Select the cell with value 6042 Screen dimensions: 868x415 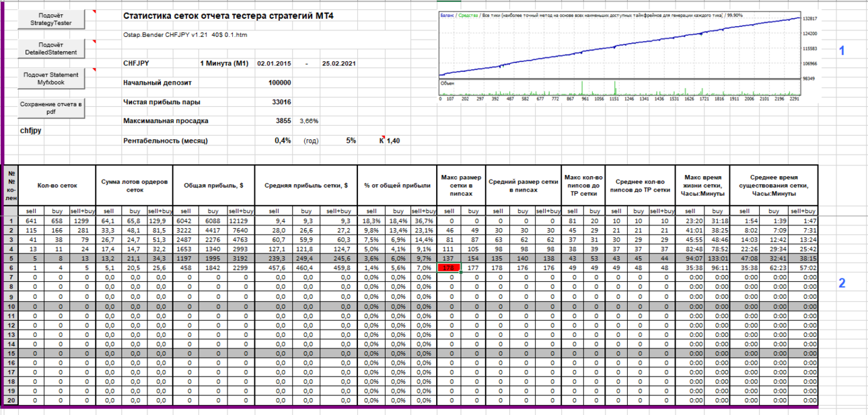click(x=184, y=221)
